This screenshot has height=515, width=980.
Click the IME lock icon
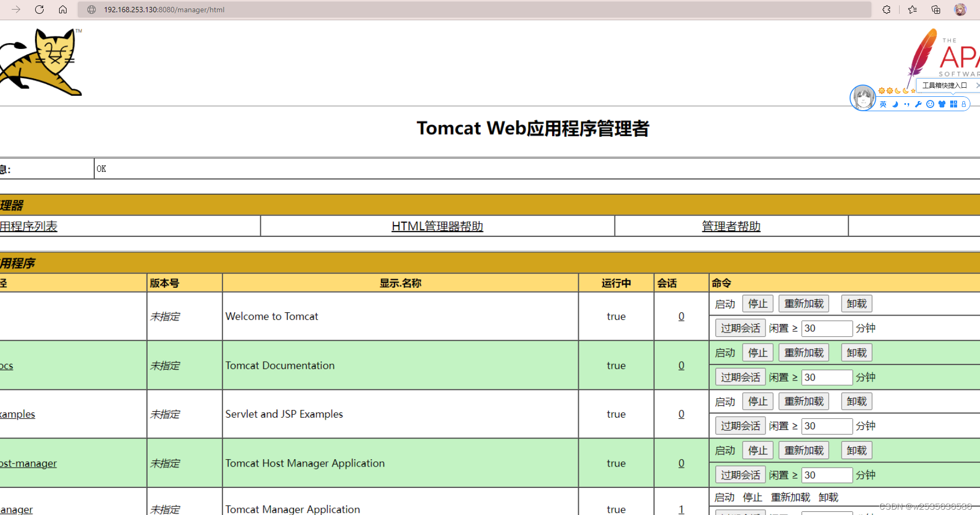[963, 104]
